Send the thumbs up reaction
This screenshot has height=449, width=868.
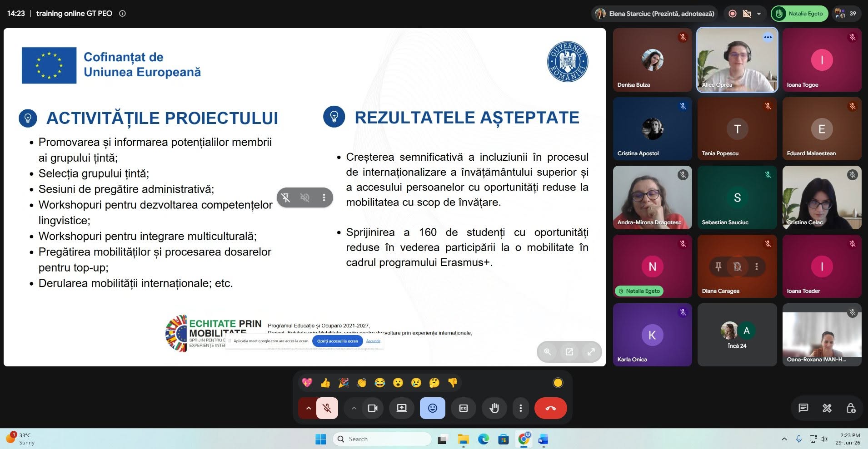coord(325,383)
